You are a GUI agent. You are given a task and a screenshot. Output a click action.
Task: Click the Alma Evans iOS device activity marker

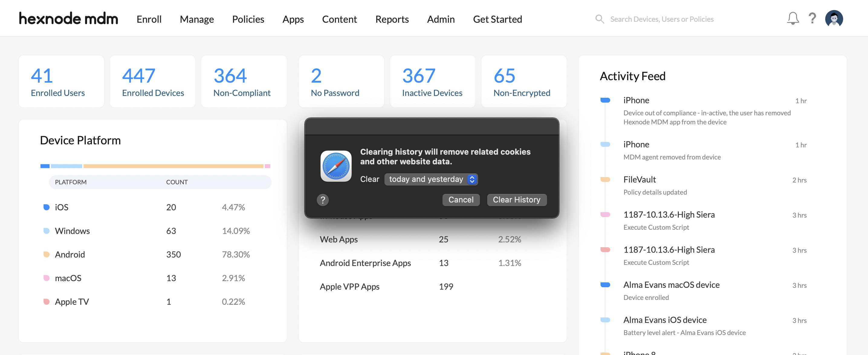coord(605,320)
